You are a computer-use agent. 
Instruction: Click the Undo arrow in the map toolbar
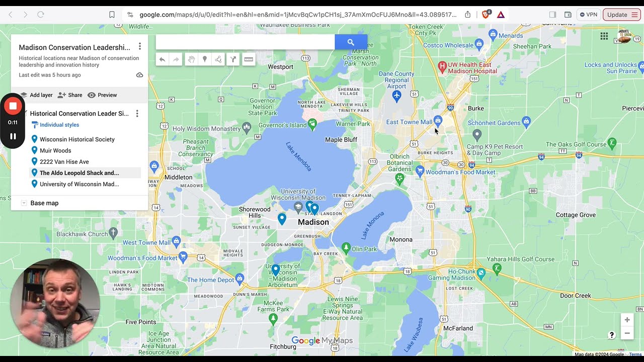point(162,59)
